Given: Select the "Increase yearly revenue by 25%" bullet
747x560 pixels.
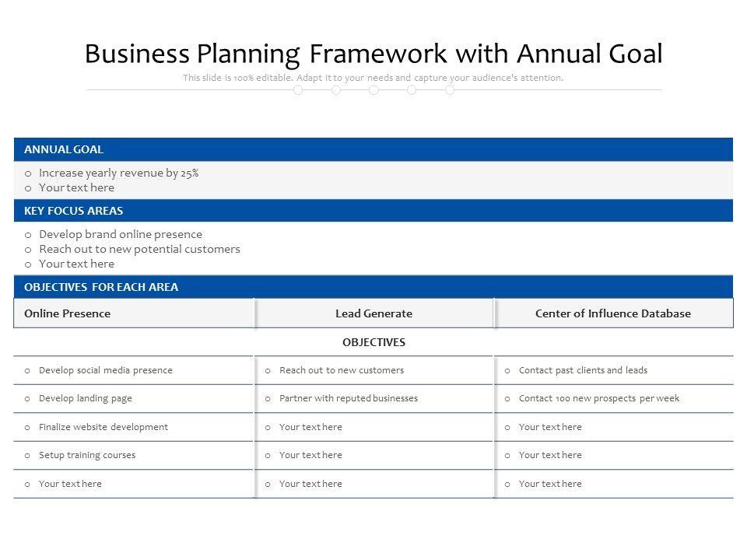Looking at the screenshot, I should click(119, 173).
